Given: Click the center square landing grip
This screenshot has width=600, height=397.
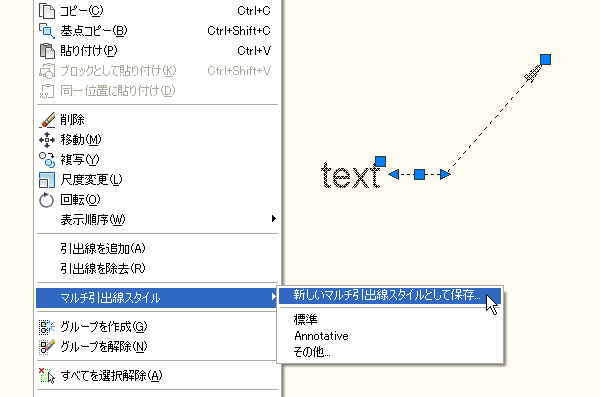Looking at the screenshot, I should [420, 175].
